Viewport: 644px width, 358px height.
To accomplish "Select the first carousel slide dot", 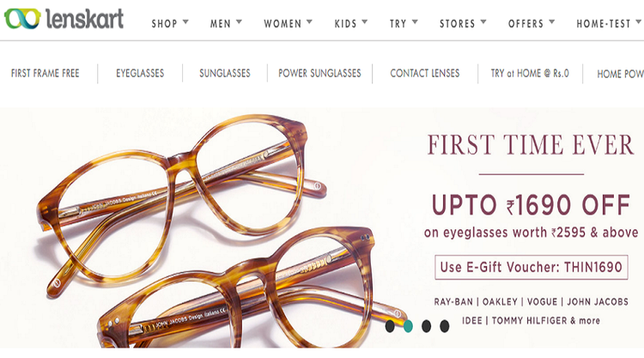I will point(390,326).
